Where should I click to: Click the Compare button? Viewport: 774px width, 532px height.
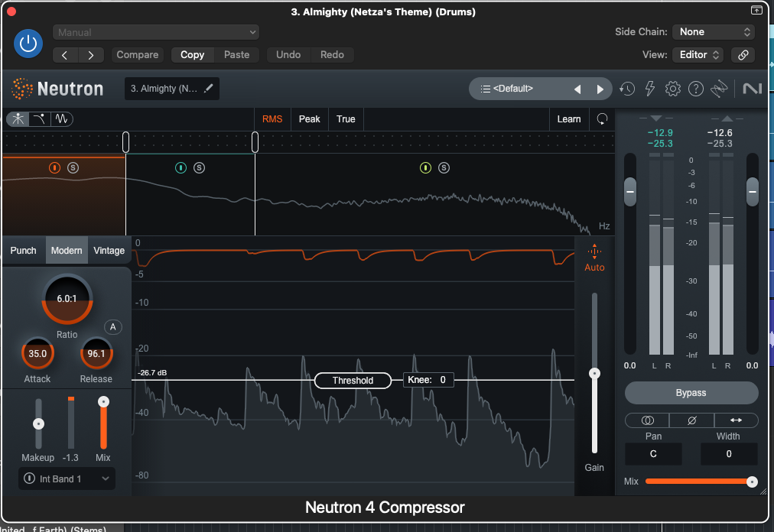(x=137, y=55)
